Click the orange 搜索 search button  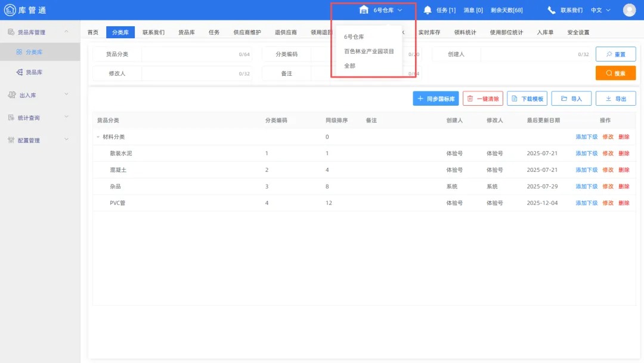615,73
